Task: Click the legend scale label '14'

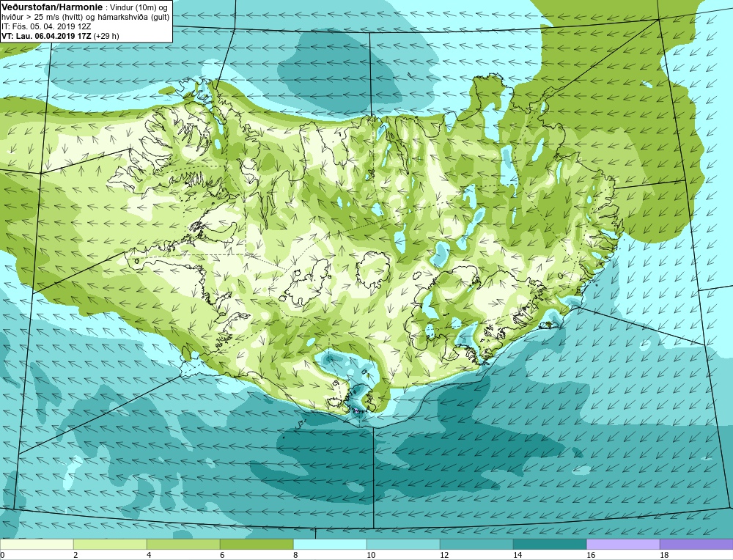Action: coord(517,555)
